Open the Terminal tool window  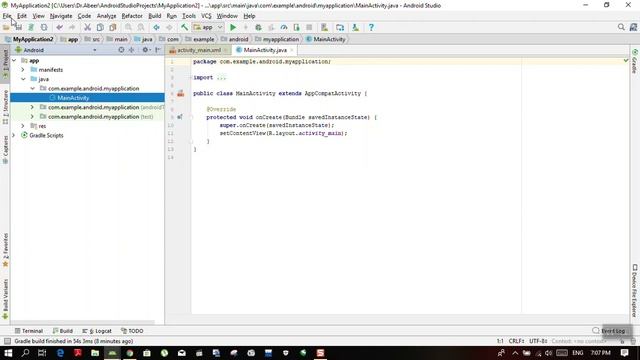pos(29,331)
